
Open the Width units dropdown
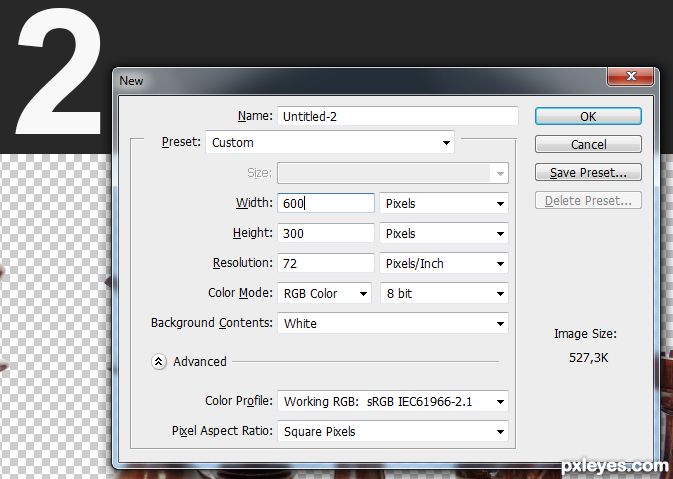point(444,203)
